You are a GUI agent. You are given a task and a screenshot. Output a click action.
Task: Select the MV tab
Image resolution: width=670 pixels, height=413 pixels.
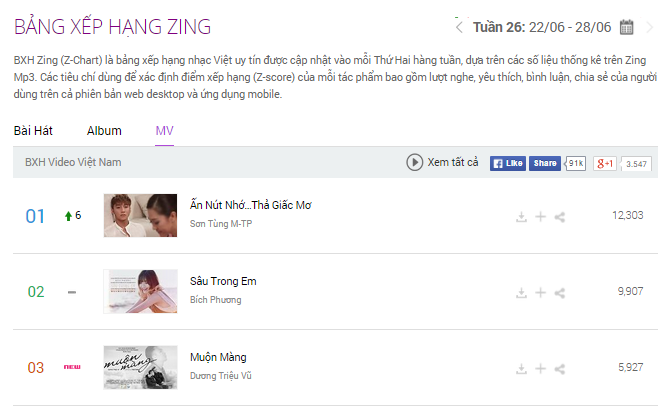click(x=164, y=131)
